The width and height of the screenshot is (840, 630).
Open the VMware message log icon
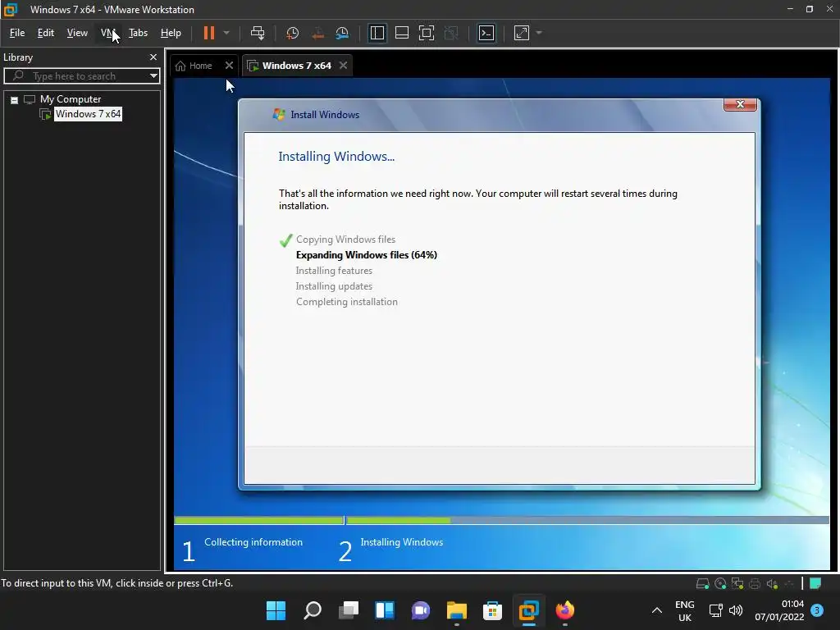[x=815, y=583]
